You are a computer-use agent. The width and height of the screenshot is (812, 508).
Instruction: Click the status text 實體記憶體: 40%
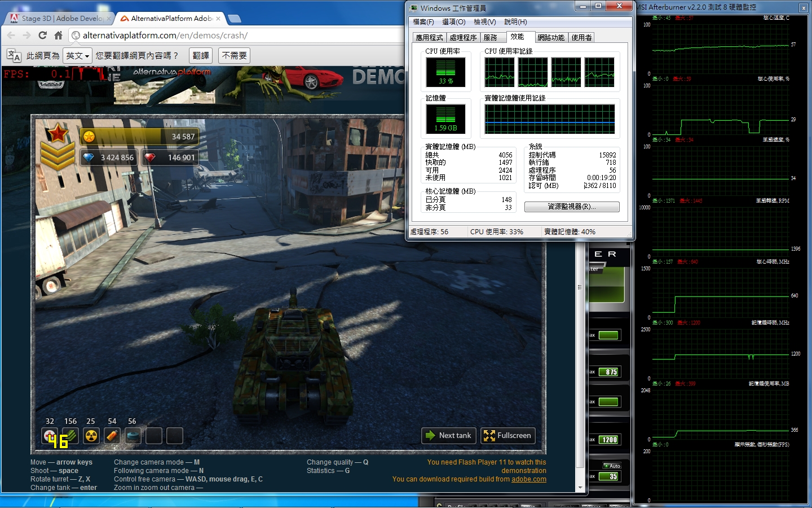570,232
